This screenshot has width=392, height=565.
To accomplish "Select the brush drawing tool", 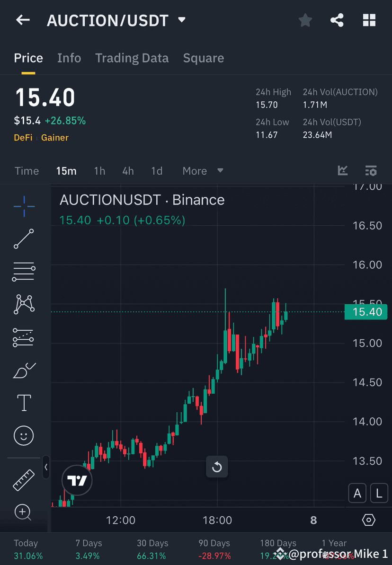I will 24,370.
